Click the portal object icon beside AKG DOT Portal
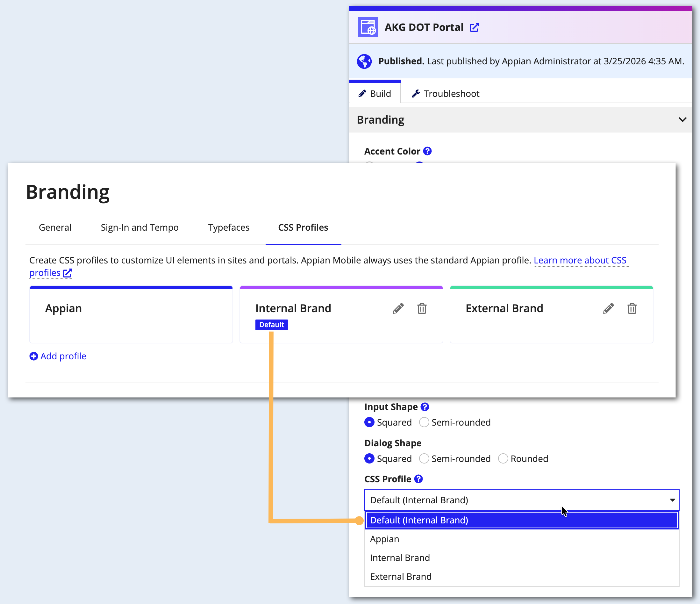This screenshot has height=604, width=700. [368, 27]
